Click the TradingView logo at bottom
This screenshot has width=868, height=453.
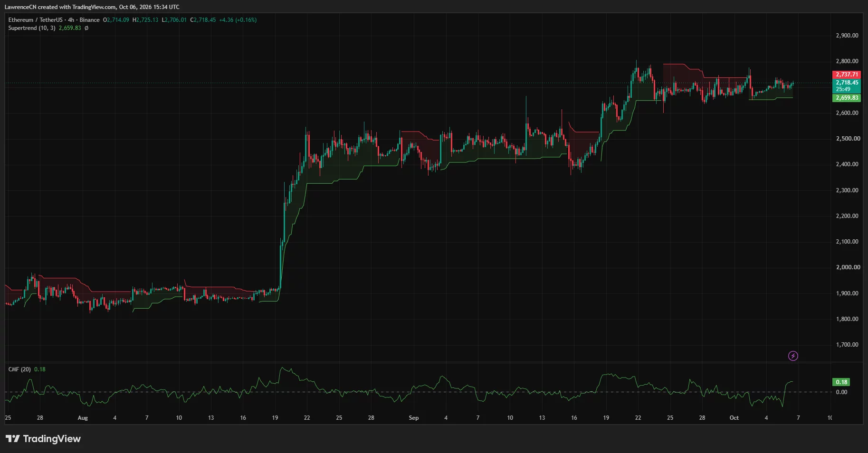click(43, 439)
